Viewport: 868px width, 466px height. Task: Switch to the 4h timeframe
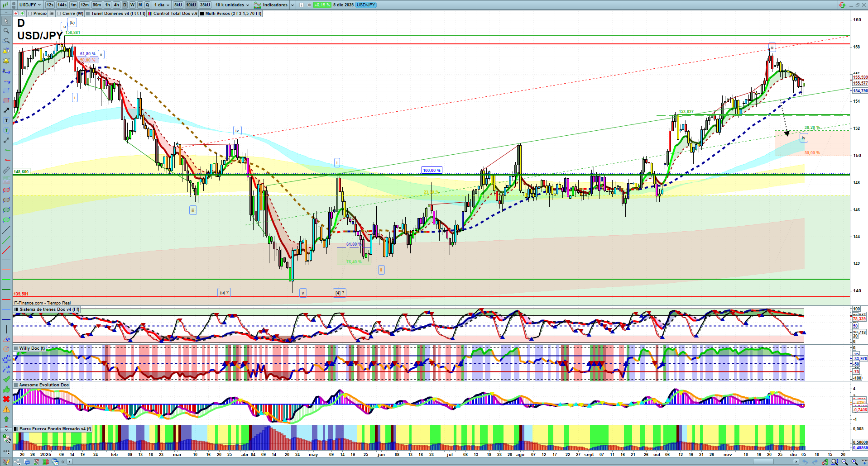tap(116, 5)
